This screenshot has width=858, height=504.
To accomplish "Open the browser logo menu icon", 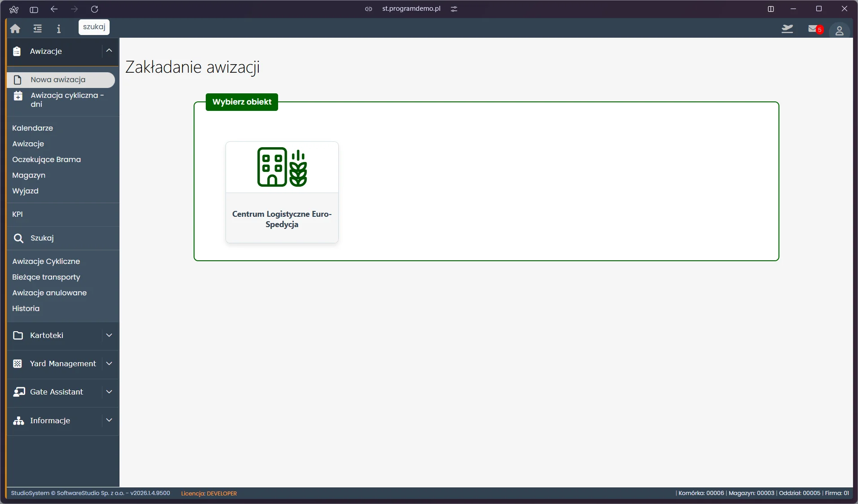I will tap(14, 9).
